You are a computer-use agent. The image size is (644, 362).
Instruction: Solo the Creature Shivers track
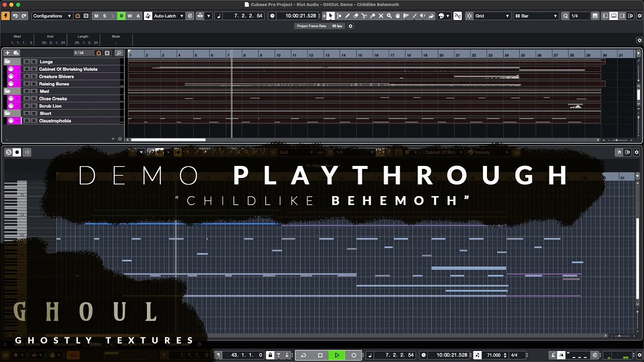click(x=34, y=76)
